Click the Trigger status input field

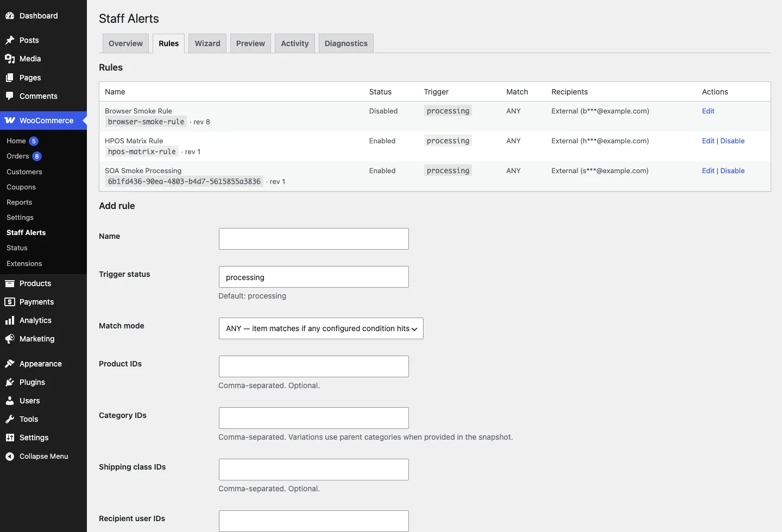(314, 277)
